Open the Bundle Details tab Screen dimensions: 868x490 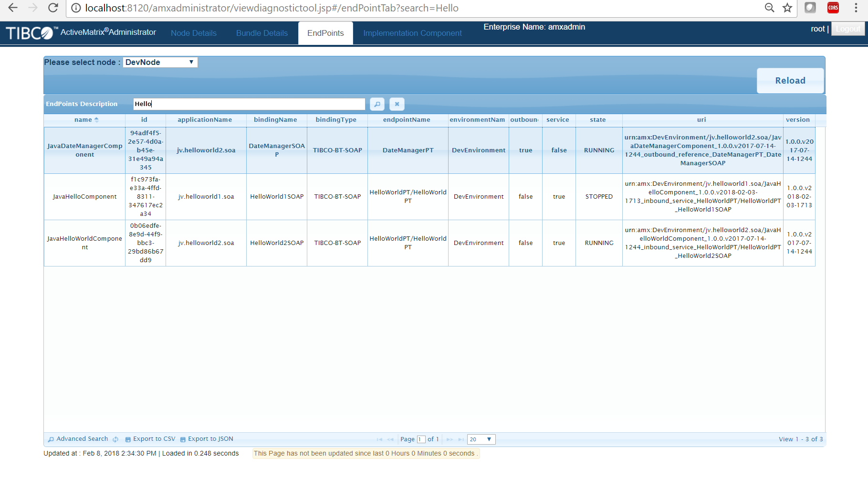[262, 33]
